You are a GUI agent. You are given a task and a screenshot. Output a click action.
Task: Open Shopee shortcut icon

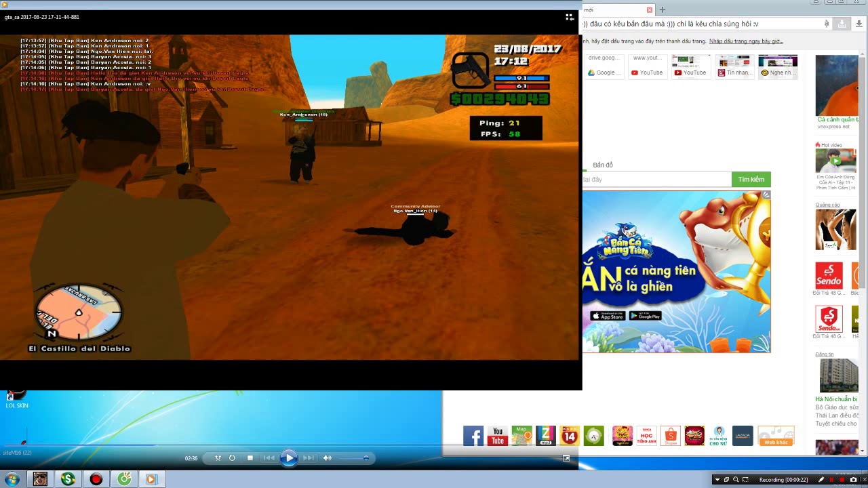670,436
